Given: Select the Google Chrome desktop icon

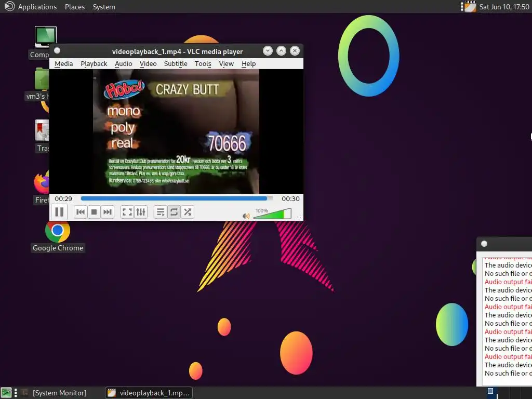Looking at the screenshot, I should pos(58,237).
